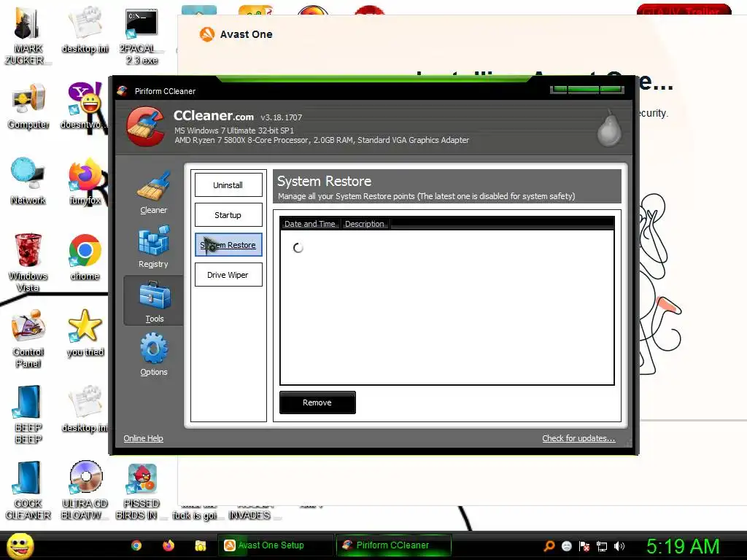Click the Check for updates link
The height and width of the screenshot is (560, 747).
[x=578, y=438]
